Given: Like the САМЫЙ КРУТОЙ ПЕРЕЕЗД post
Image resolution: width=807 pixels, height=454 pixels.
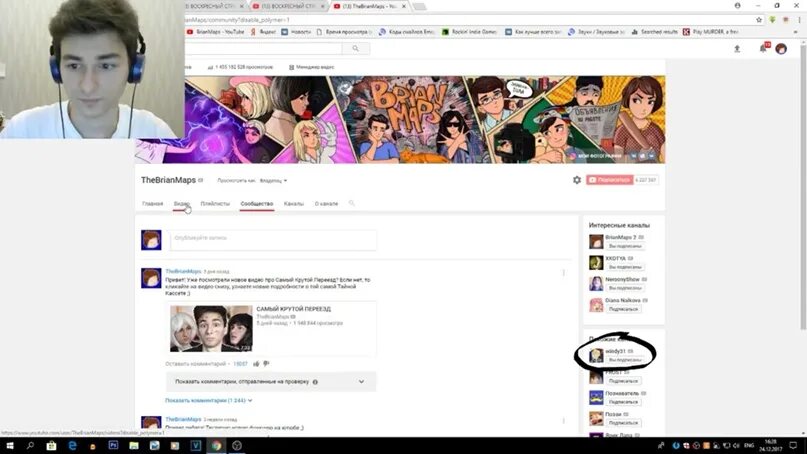Looking at the screenshot, I should tap(256, 363).
